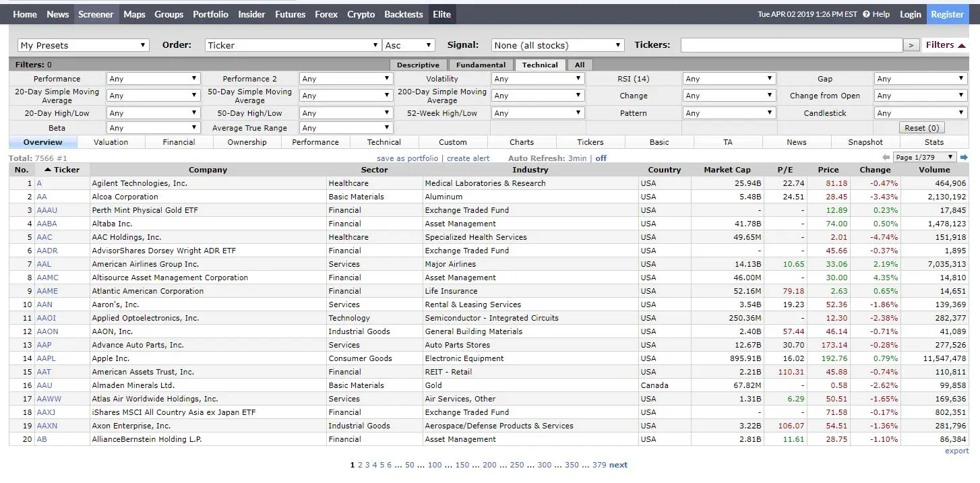Click the Help question mark icon
This screenshot has height=483, width=980.
tap(866, 14)
